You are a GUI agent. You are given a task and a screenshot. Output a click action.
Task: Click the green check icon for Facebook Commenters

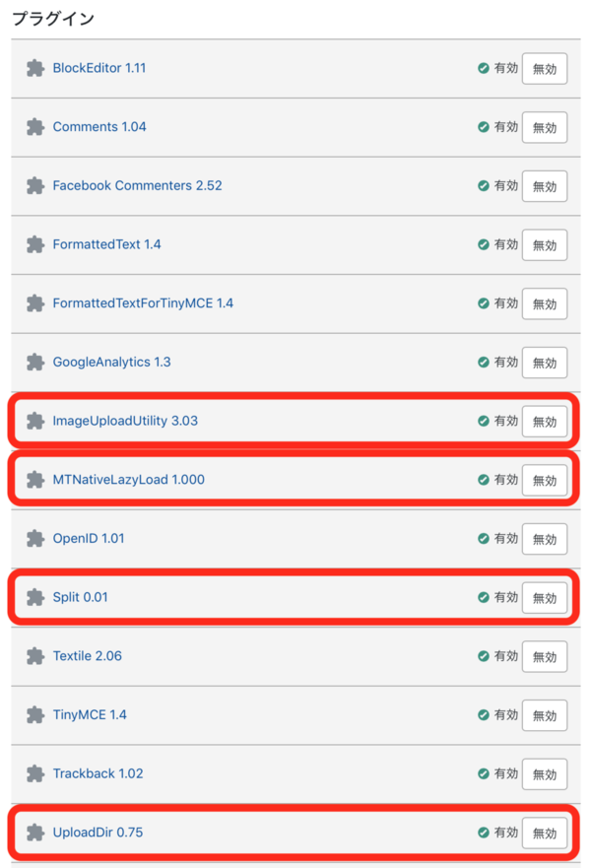(x=484, y=185)
